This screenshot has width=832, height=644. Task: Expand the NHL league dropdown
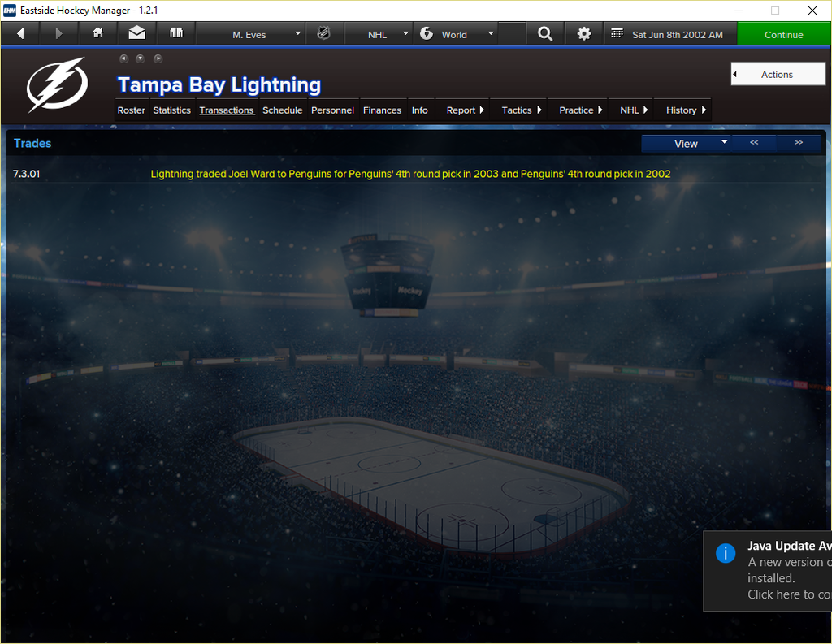(x=379, y=34)
